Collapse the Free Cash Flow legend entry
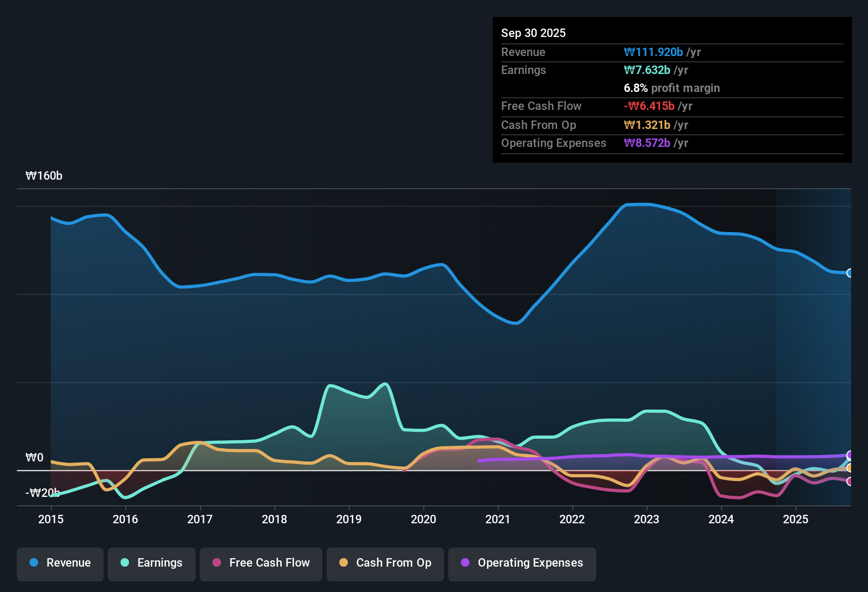The image size is (868, 592). [261, 563]
